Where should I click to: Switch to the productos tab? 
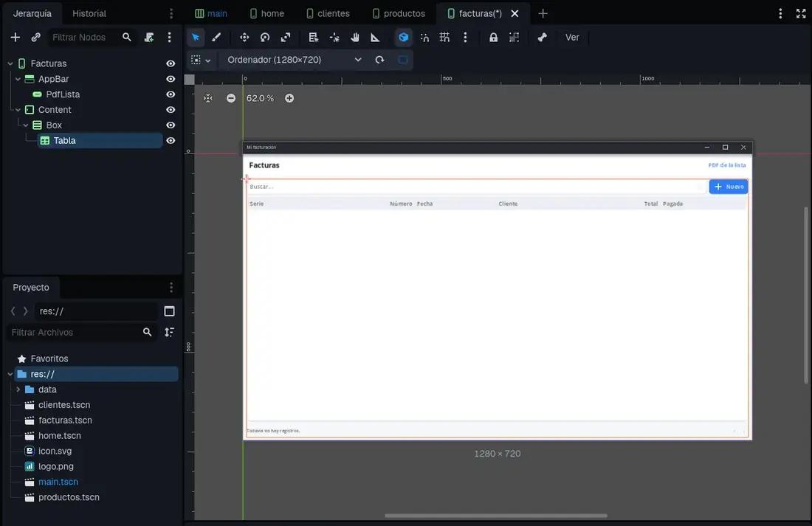coord(399,13)
